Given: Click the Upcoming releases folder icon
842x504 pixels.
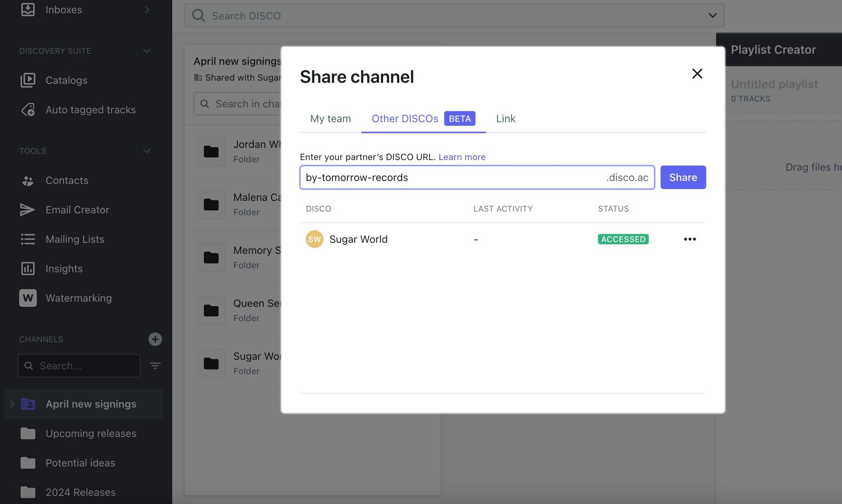Looking at the screenshot, I should point(28,433).
